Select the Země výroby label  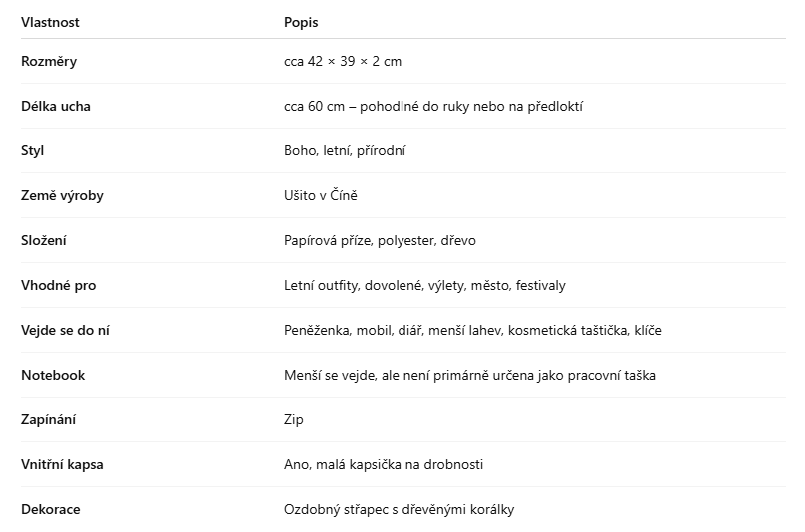tap(62, 195)
